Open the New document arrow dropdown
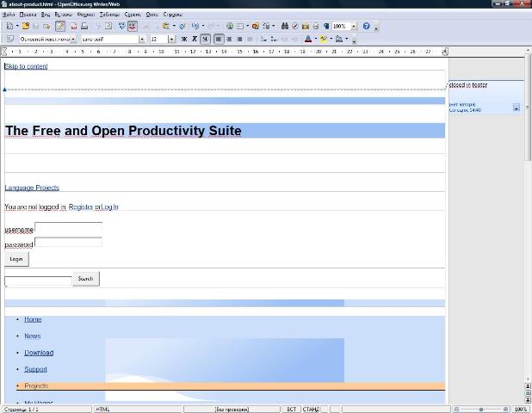 point(17,26)
